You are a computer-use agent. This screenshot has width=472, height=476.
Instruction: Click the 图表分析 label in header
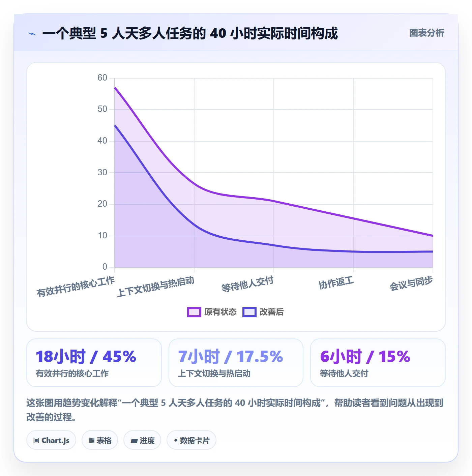point(426,33)
